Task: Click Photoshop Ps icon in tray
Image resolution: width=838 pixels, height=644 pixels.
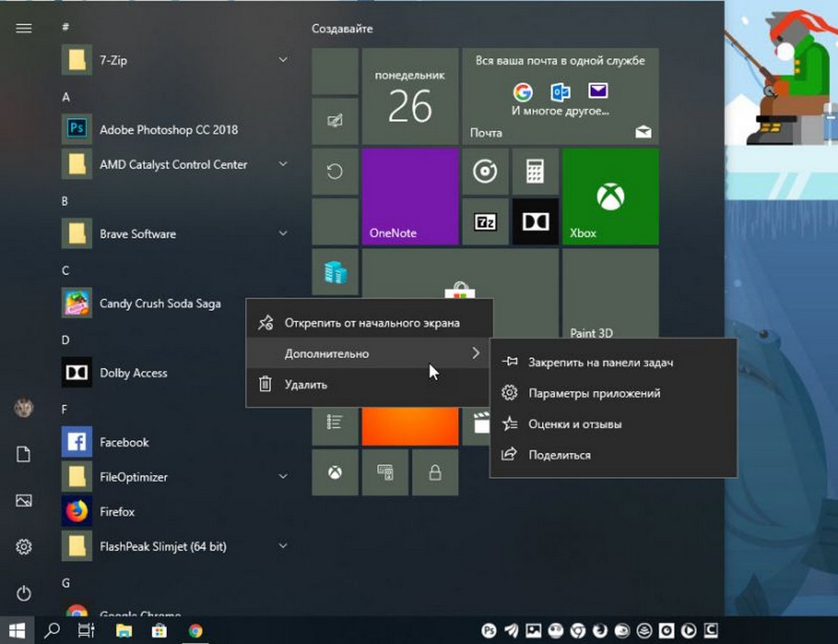Action: [491, 630]
